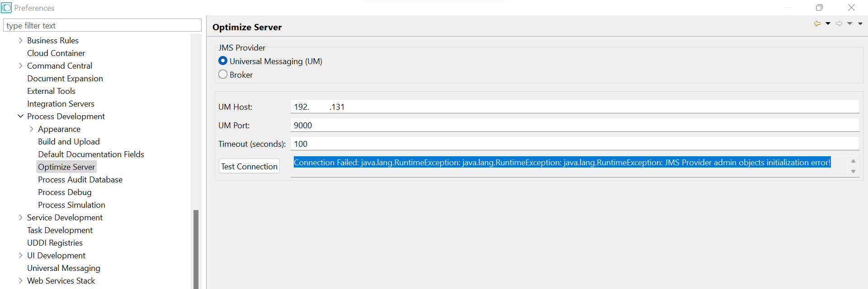
Task: Click the Preferences window app icon
Action: pyautogui.click(x=6, y=8)
